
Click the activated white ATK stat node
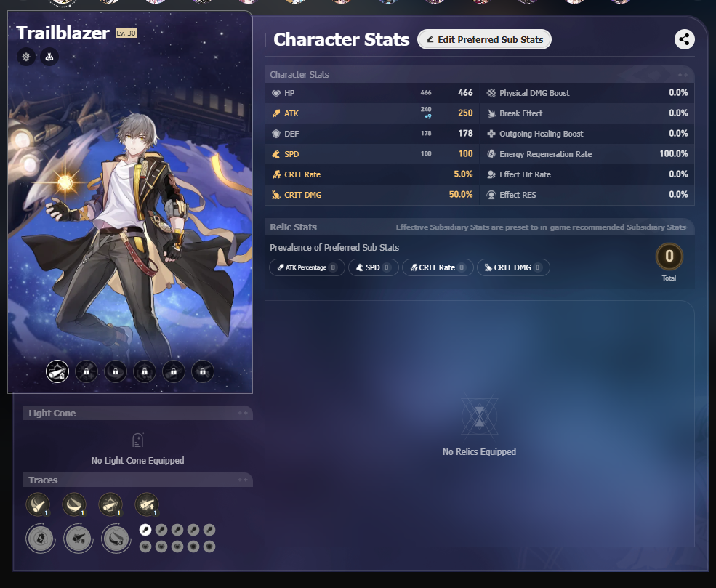click(145, 530)
